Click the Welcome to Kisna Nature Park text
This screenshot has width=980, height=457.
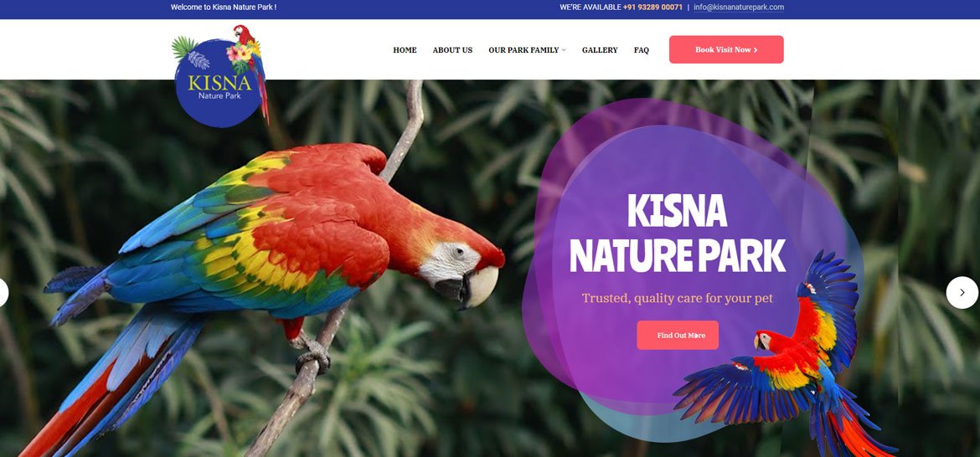click(223, 8)
